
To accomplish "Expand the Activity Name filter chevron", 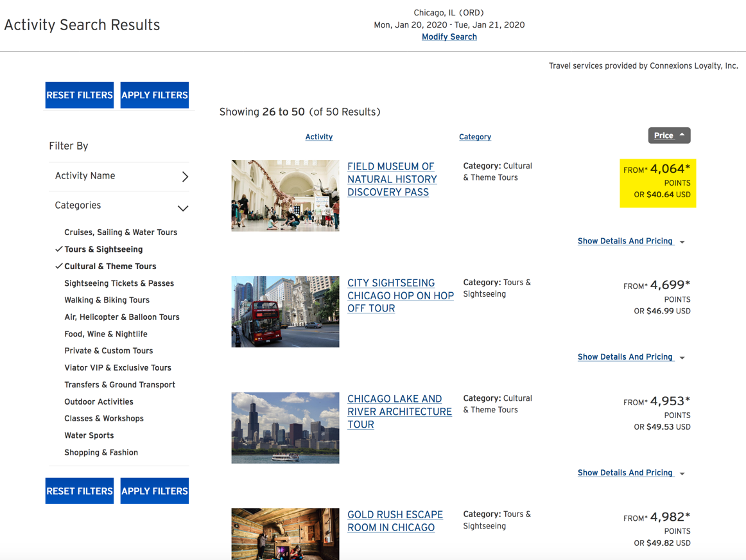I will pos(185,177).
